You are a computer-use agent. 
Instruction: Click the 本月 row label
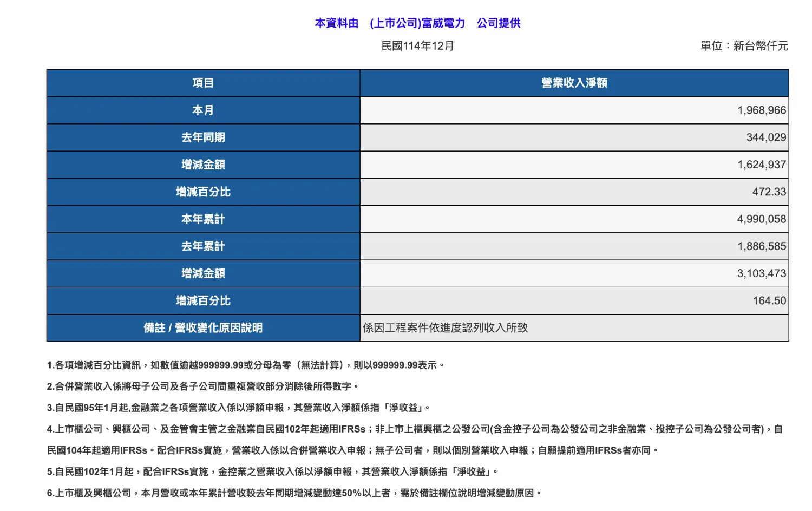pos(203,110)
